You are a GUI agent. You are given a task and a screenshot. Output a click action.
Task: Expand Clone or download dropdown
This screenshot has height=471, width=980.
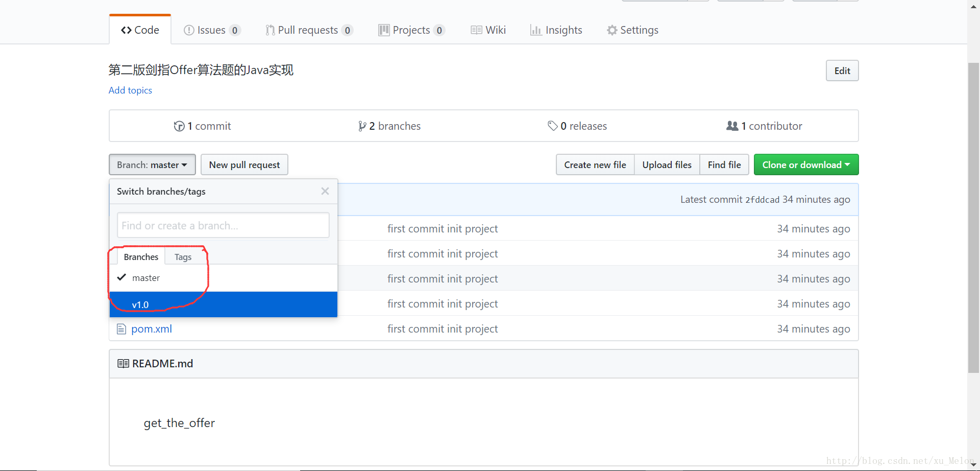pos(806,164)
